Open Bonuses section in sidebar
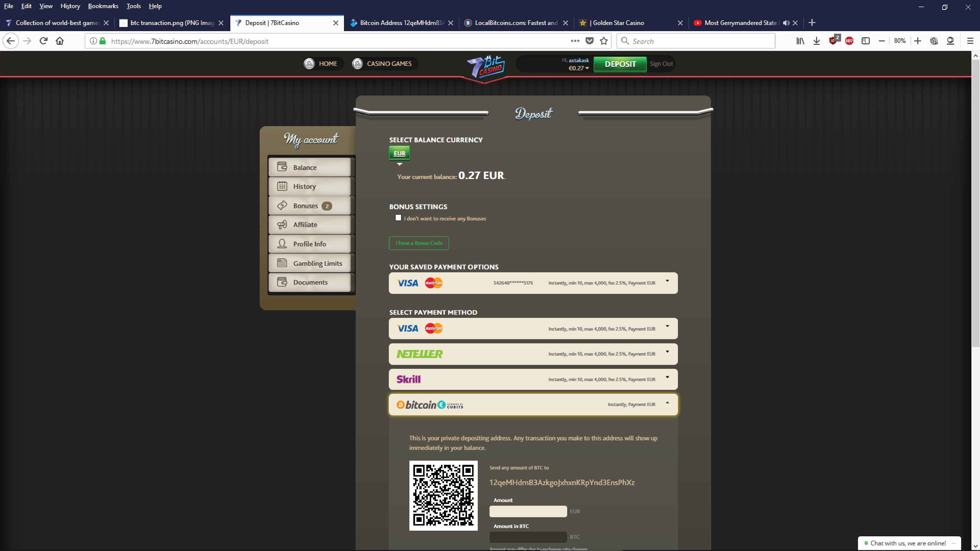Screen dimensions: 980x551 click(309, 205)
